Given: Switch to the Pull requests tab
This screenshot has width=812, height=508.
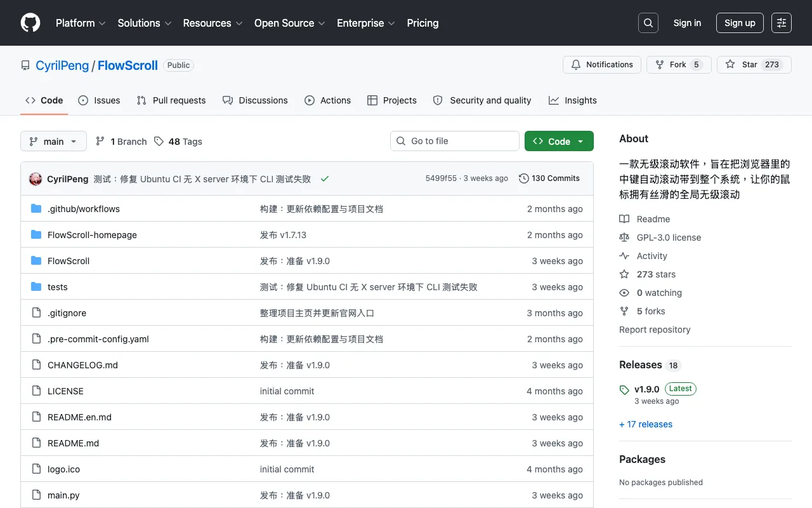Looking at the screenshot, I should click(171, 100).
